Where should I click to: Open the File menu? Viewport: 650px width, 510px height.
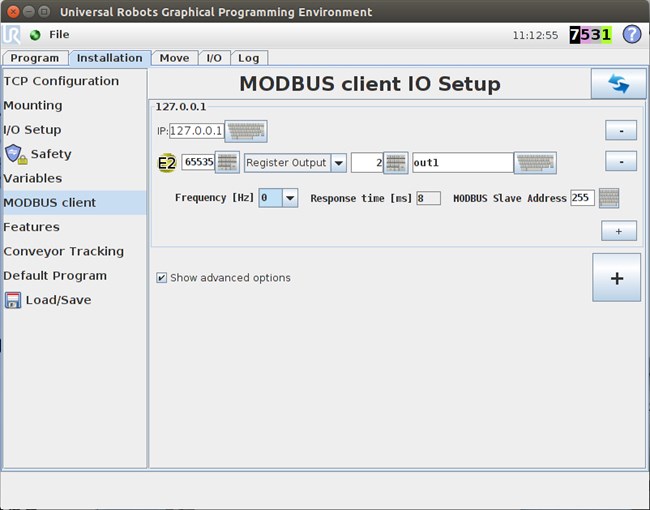tap(59, 34)
